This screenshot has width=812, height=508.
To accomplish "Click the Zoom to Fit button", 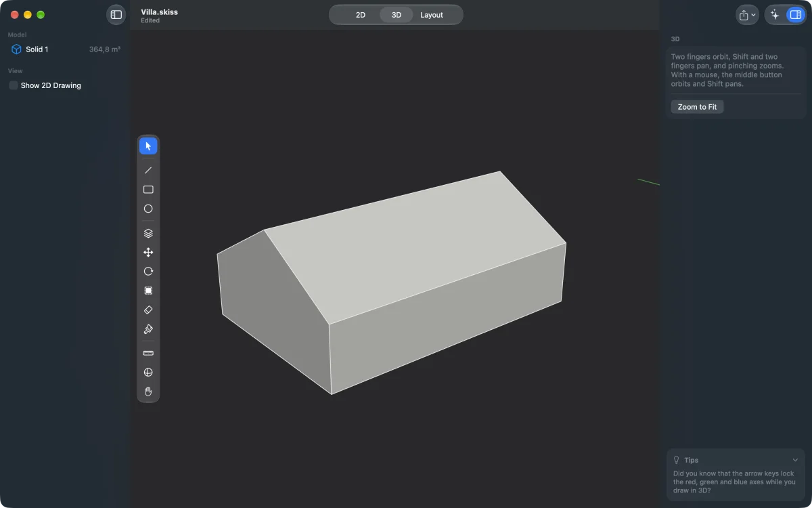I will pos(697,107).
